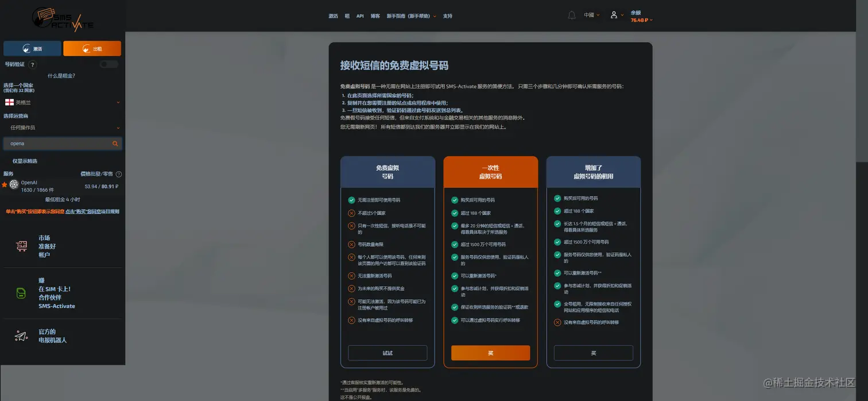Click the help icon beside 号码验证

[x=32, y=65]
